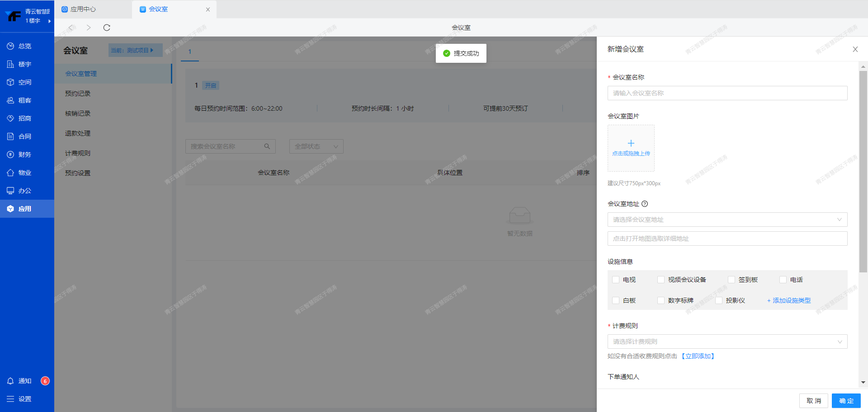Click the forward navigation arrow
Screen dimensions: 868x412
(x=89, y=28)
